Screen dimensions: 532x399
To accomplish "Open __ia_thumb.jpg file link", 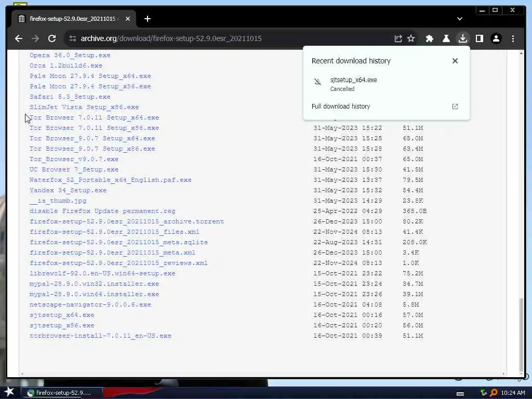I will click(x=58, y=201).
